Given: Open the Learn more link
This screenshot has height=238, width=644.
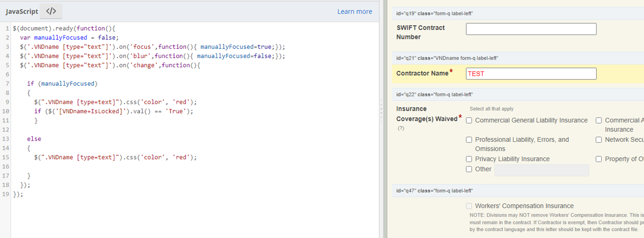Looking at the screenshot, I should point(354,11).
